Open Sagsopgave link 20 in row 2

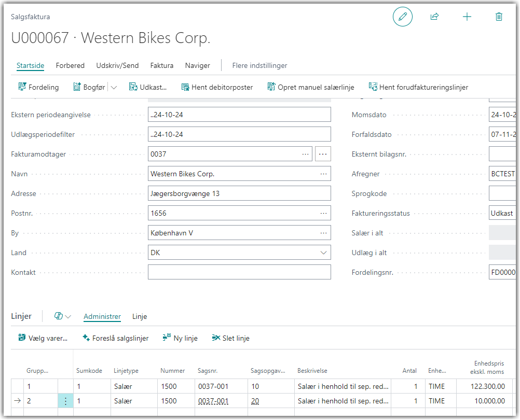255,401
